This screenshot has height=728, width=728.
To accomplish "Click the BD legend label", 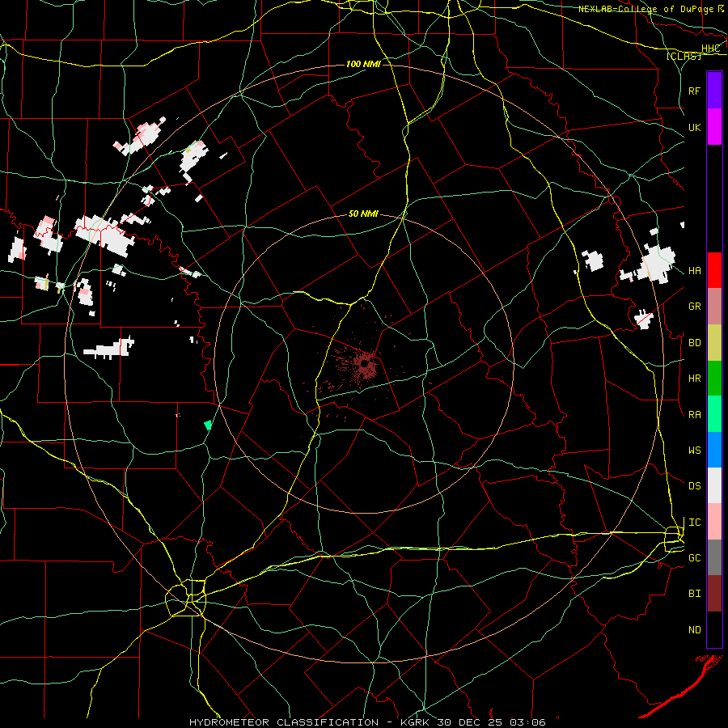I will tap(694, 343).
